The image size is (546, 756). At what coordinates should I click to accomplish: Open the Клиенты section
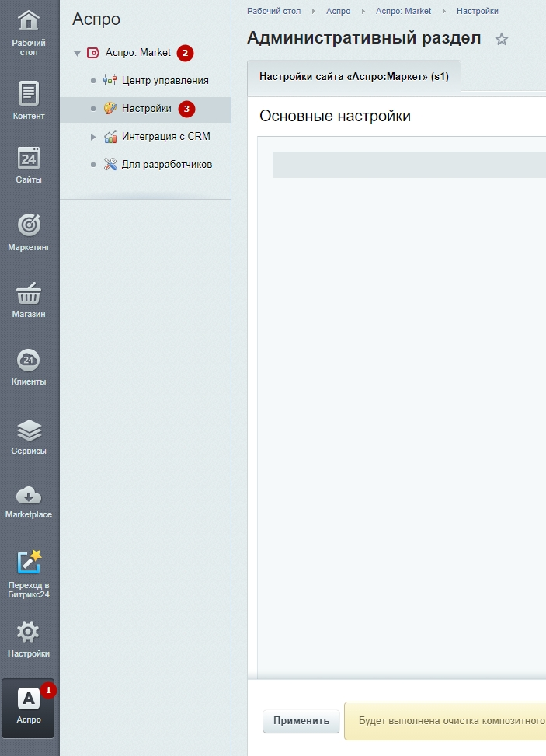[x=29, y=368]
